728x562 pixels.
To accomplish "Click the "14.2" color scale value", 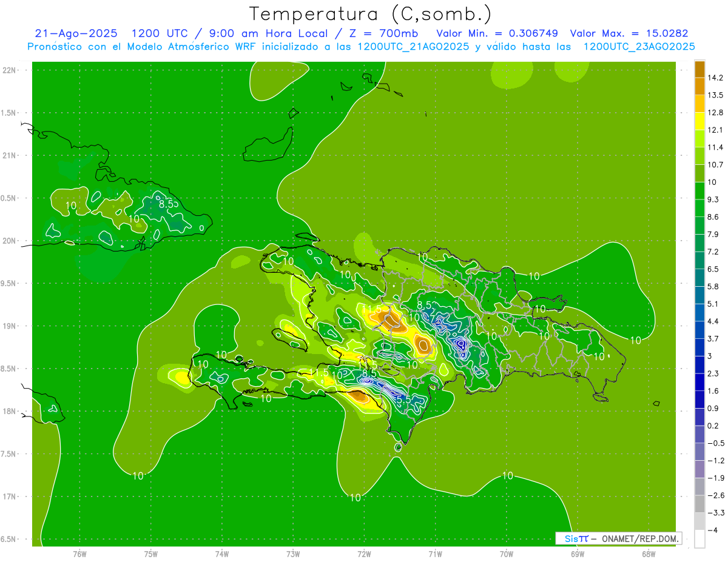I will click(715, 78).
